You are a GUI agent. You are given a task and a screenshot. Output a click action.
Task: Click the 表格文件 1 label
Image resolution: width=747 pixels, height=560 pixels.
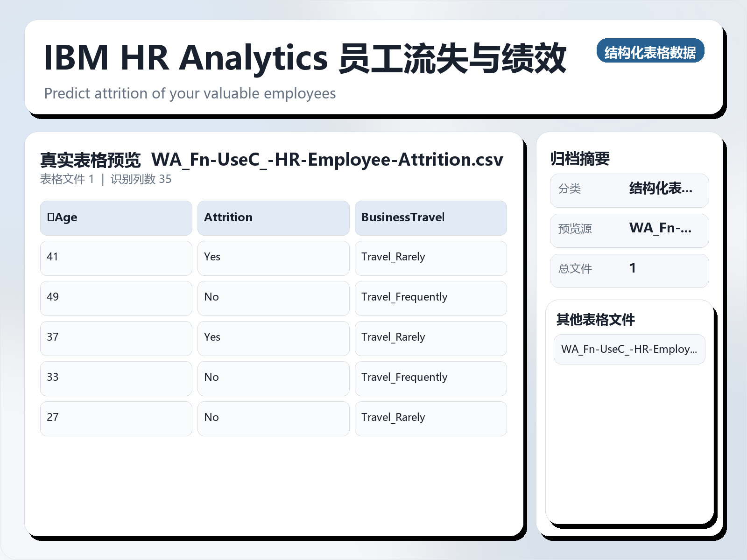(x=68, y=179)
